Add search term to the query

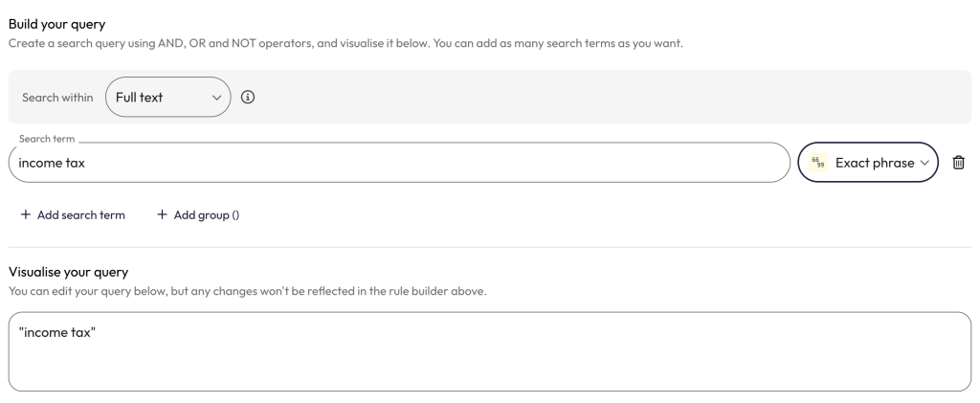(73, 214)
